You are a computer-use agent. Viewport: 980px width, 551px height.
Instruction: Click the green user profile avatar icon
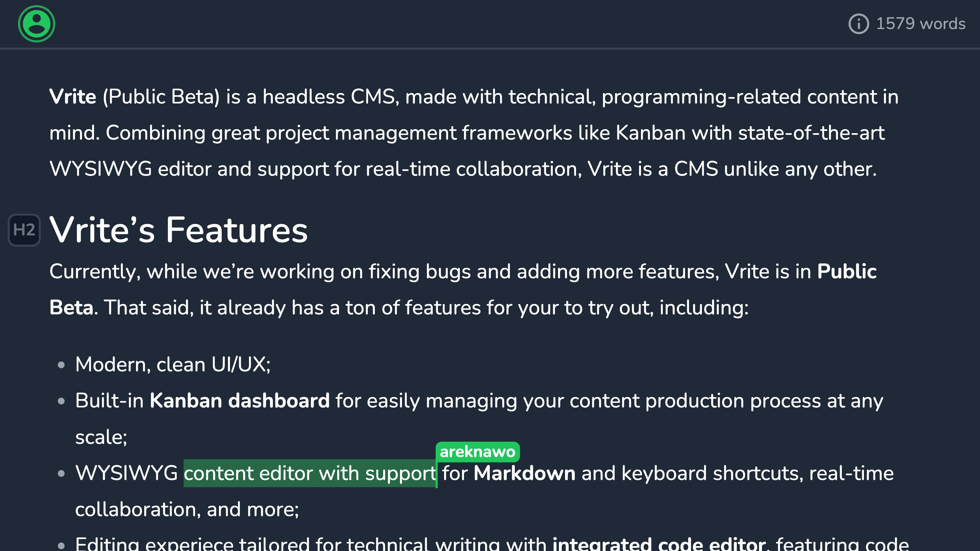point(36,24)
